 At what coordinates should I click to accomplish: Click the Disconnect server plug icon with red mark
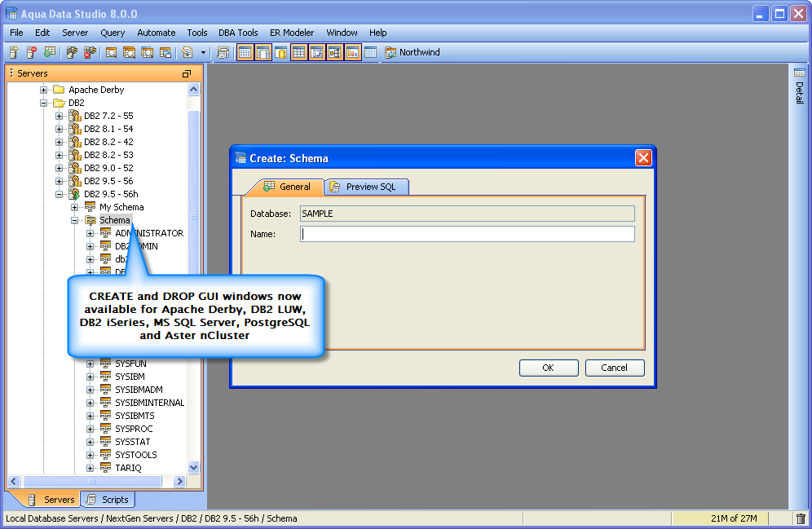click(x=90, y=52)
